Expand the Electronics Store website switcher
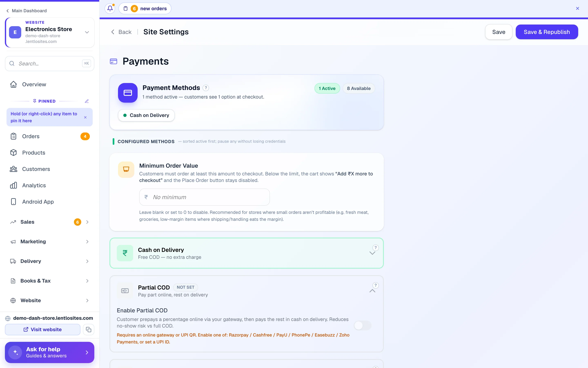Image resolution: width=588 pixels, height=368 pixels. pyautogui.click(x=87, y=32)
